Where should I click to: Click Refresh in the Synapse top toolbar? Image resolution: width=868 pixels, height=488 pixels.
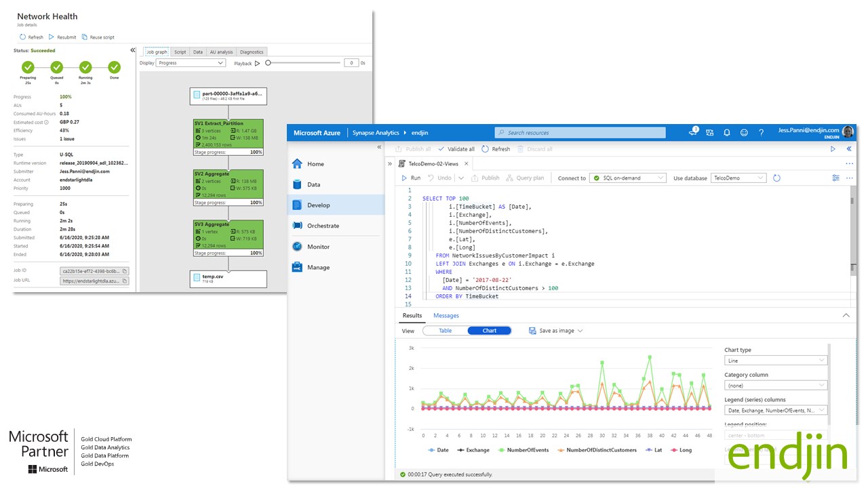[x=496, y=149]
